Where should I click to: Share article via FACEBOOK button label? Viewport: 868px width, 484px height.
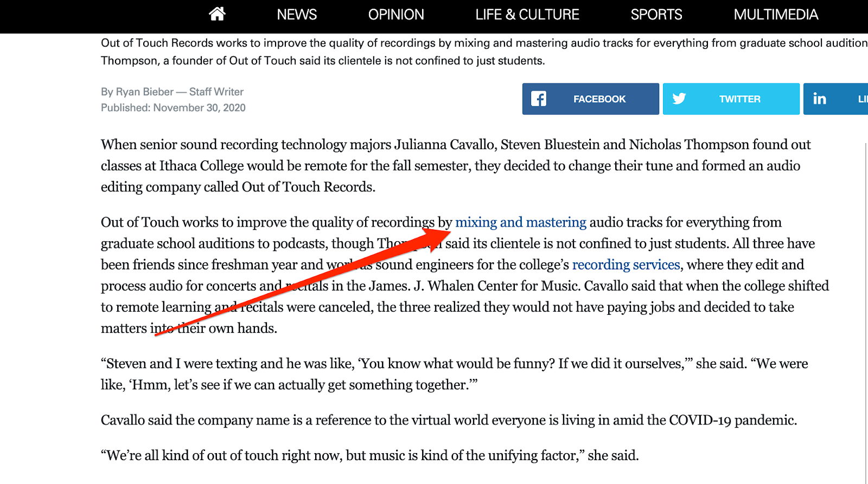click(599, 99)
